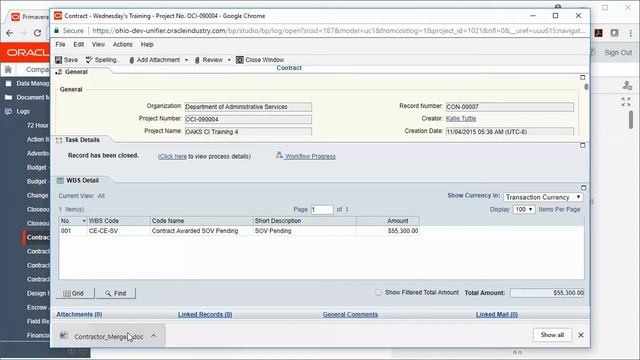Expand the download item options chevron

pos(153,336)
